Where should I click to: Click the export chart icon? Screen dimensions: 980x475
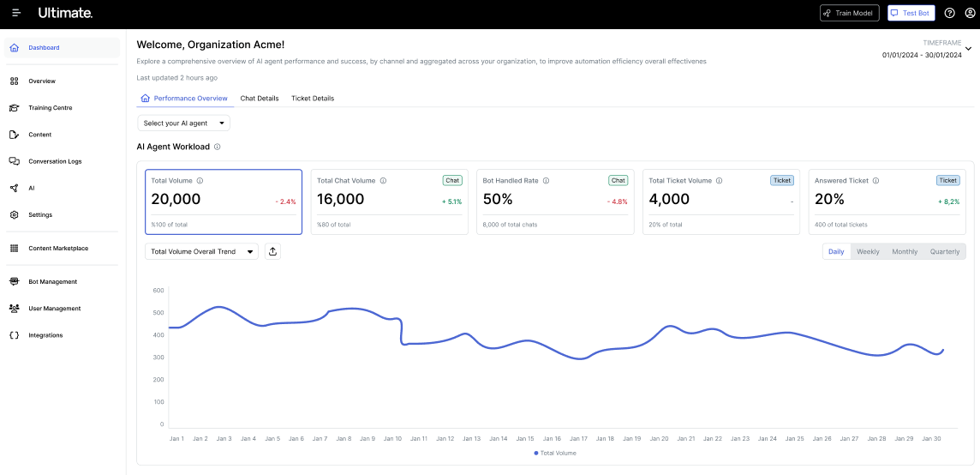click(x=272, y=251)
